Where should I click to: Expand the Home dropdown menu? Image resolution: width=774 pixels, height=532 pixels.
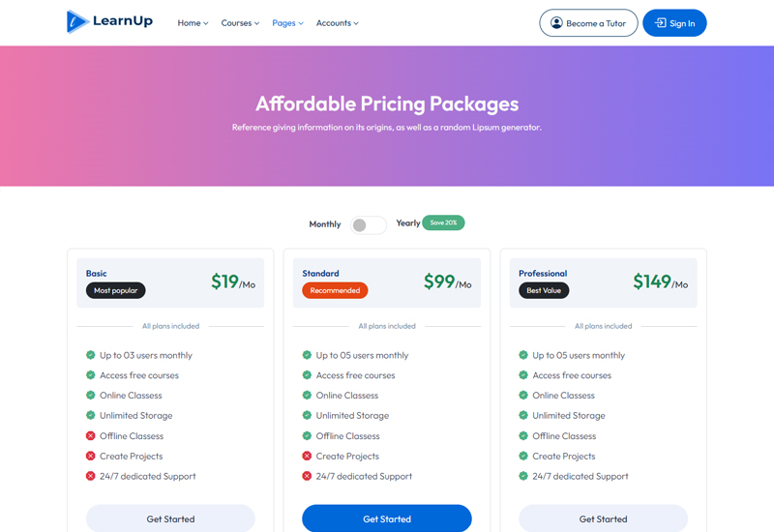click(193, 23)
